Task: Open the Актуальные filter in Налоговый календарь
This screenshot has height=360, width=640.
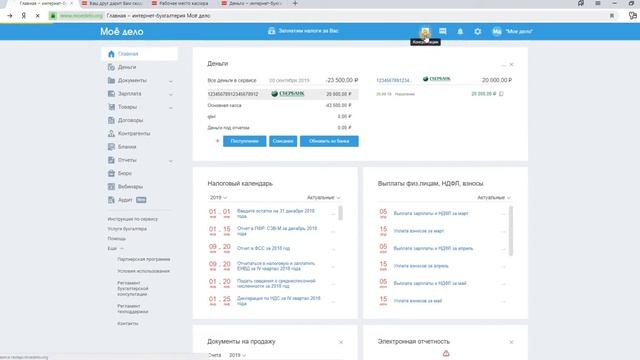Action: (x=324, y=198)
